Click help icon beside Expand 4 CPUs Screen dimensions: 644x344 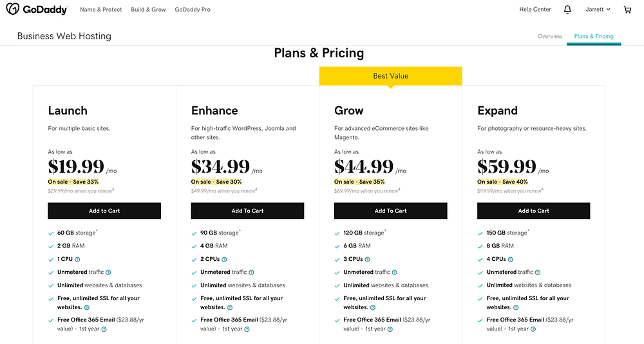tap(511, 259)
